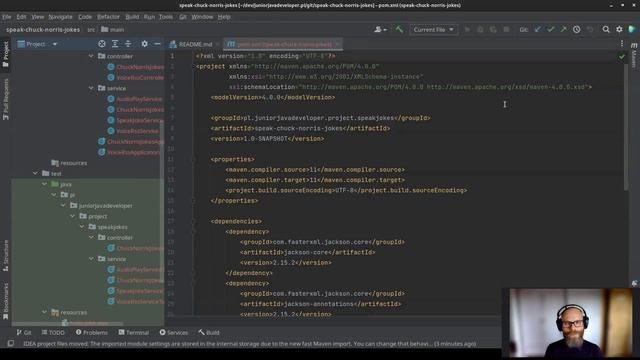The image size is (640, 360).
Task: Open the Problems tool window button
Action: pos(92,333)
